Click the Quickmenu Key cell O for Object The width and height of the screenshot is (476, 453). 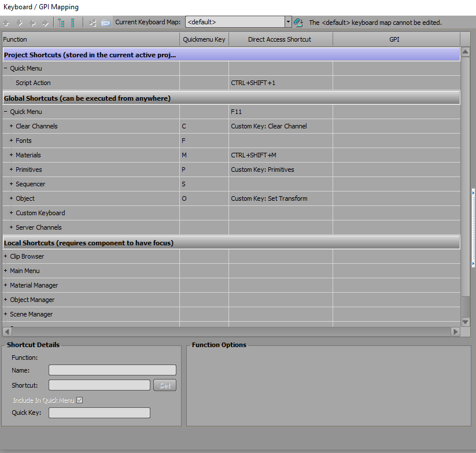(x=204, y=198)
